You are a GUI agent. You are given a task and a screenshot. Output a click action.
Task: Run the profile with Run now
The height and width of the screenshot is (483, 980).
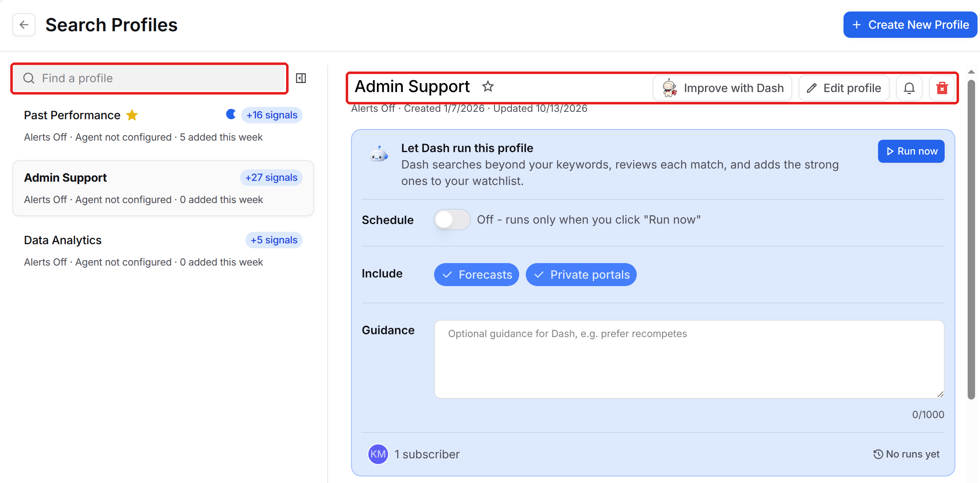tap(911, 151)
